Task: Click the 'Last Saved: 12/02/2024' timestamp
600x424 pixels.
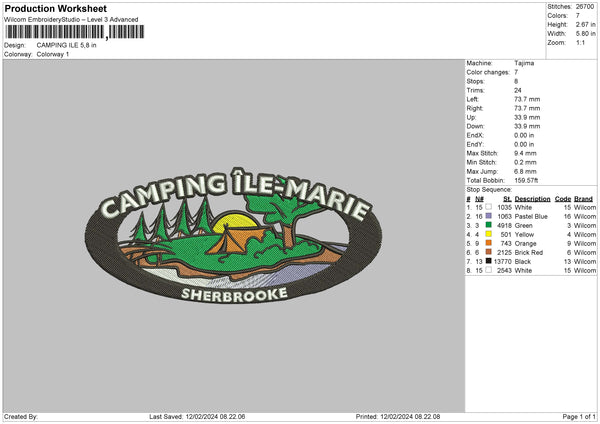Action: [197, 417]
